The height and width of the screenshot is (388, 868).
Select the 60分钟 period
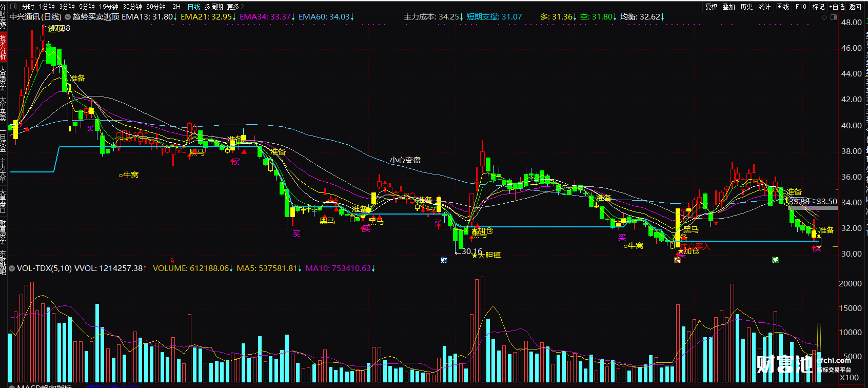(156, 7)
